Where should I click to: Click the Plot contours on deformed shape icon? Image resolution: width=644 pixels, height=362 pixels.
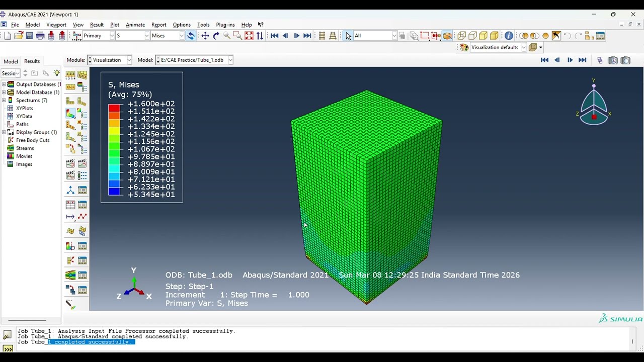click(70, 113)
